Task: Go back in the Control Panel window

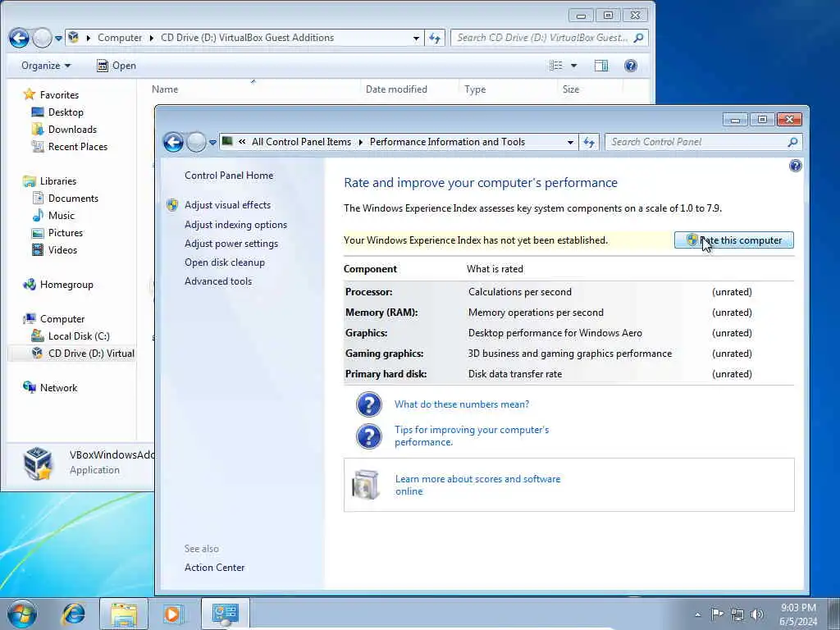Action: [x=174, y=142]
